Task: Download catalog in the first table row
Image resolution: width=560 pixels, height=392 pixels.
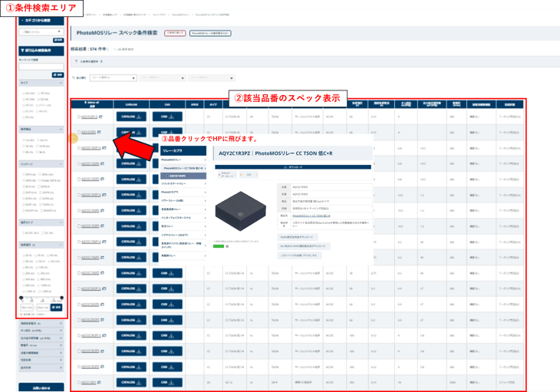Action: pyautogui.click(x=131, y=117)
